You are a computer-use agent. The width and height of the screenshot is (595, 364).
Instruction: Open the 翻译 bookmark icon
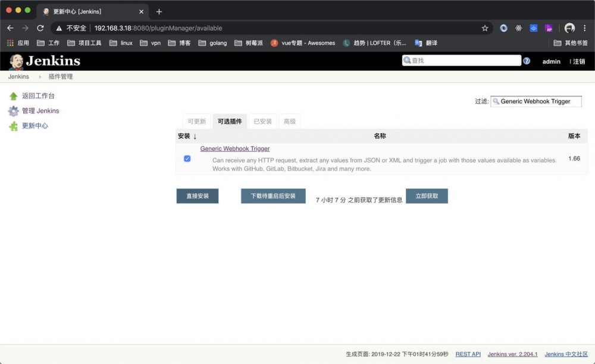(419, 42)
